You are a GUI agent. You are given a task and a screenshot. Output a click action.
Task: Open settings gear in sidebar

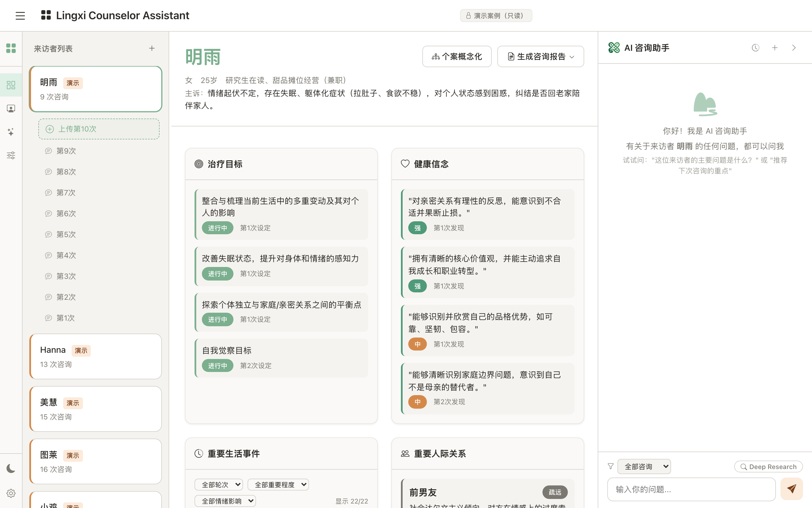[x=11, y=493]
